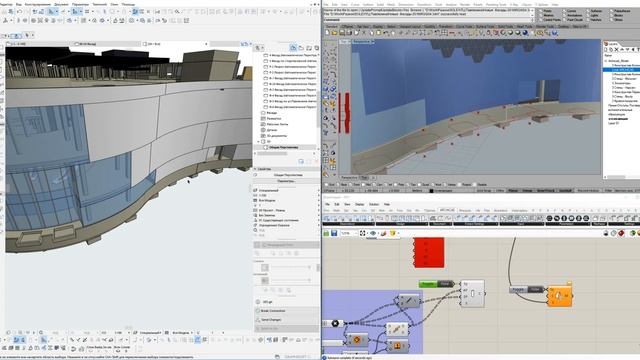640x360 pixels.
Task: Click Send Changes button in Archicad palette
Action: pyautogui.click(x=287, y=320)
